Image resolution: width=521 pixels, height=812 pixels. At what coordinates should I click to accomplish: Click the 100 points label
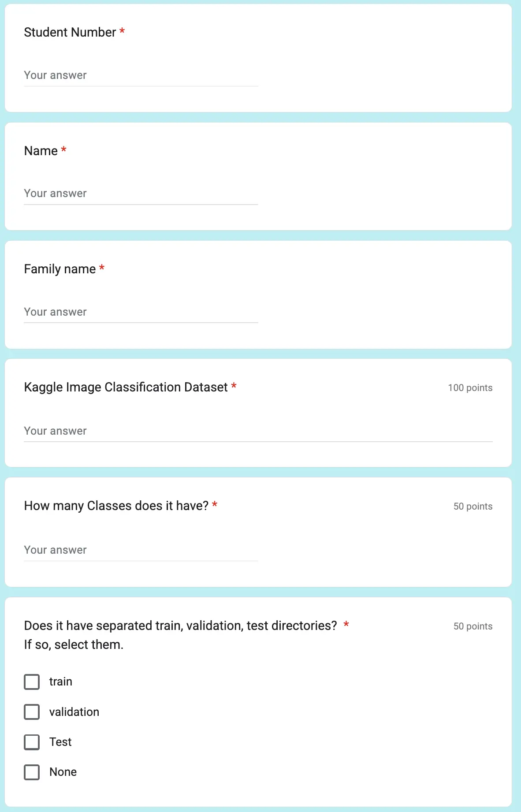coord(470,388)
